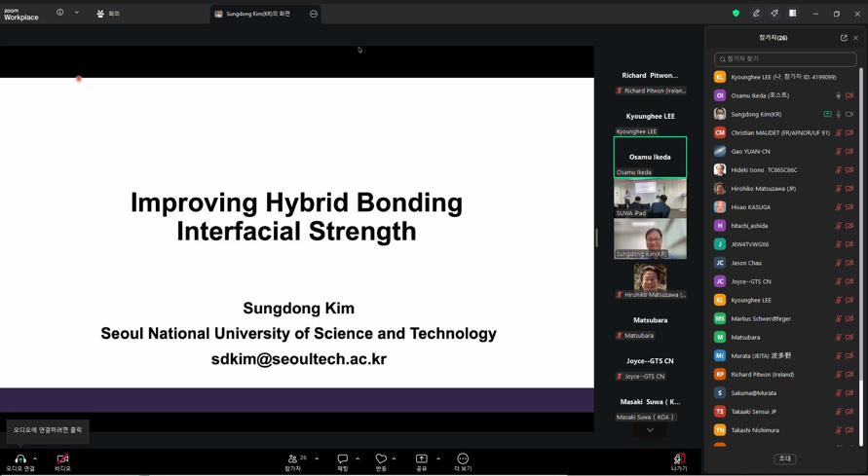
Task: Select Takaaki Sensui JP participant row
Action: tap(785, 412)
